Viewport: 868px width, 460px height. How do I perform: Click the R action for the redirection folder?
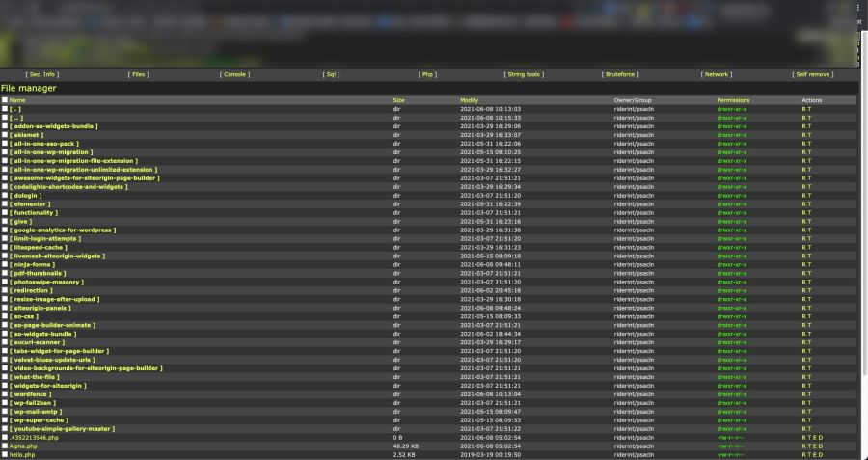pyautogui.click(x=803, y=290)
